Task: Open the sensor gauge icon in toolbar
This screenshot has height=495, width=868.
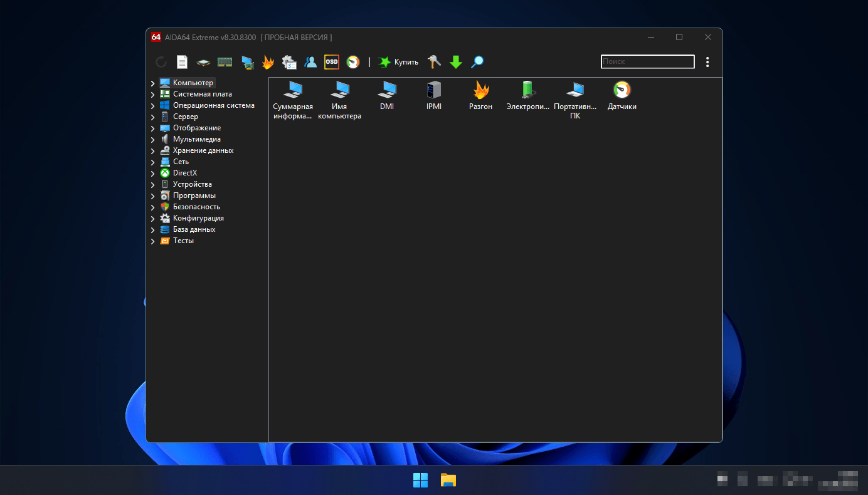Action: pyautogui.click(x=353, y=62)
